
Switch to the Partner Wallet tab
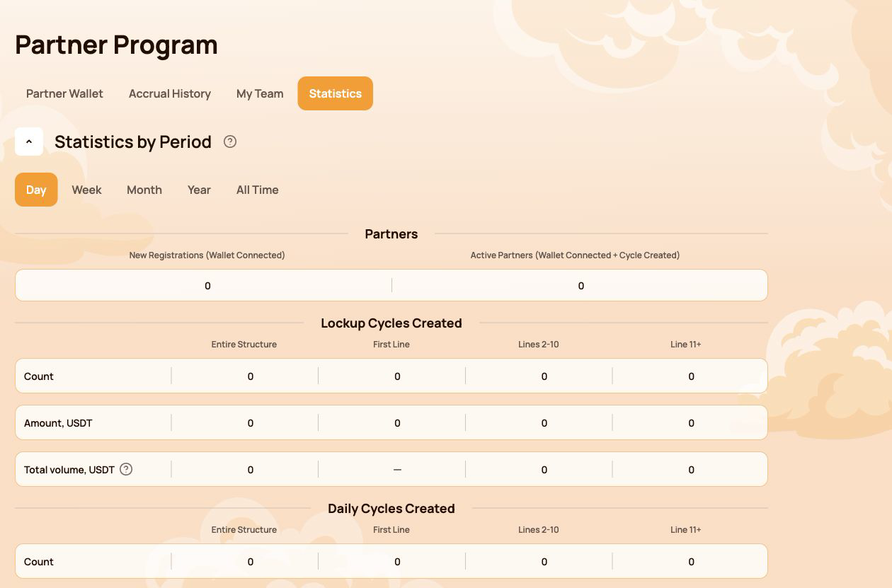pyautogui.click(x=64, y=93)
